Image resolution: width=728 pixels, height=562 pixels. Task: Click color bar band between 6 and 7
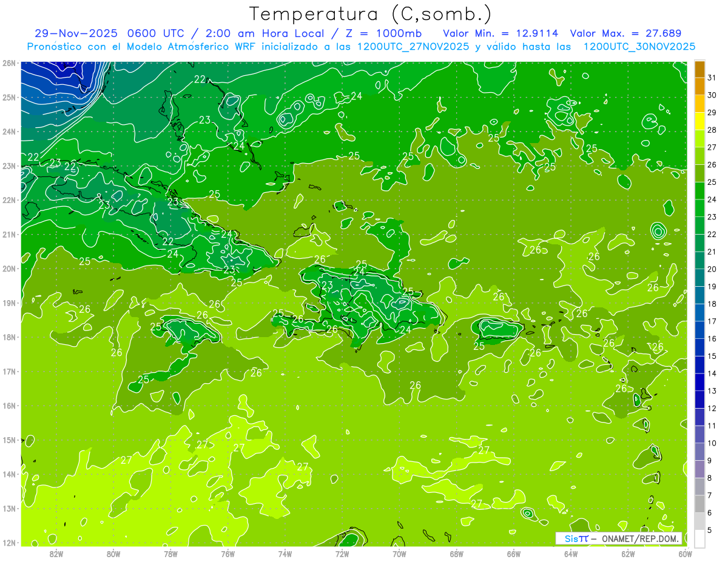tap(699, 504)
